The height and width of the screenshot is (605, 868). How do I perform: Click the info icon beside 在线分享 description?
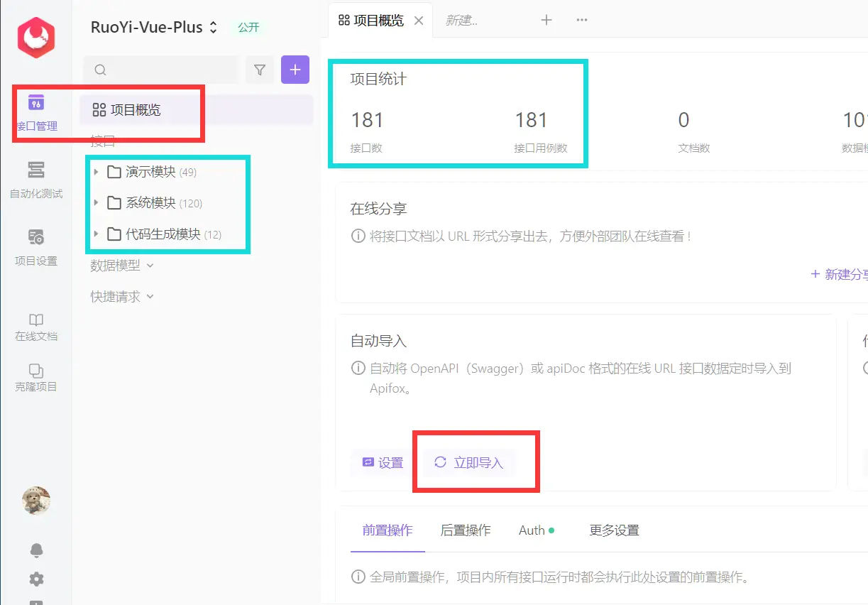358,236
